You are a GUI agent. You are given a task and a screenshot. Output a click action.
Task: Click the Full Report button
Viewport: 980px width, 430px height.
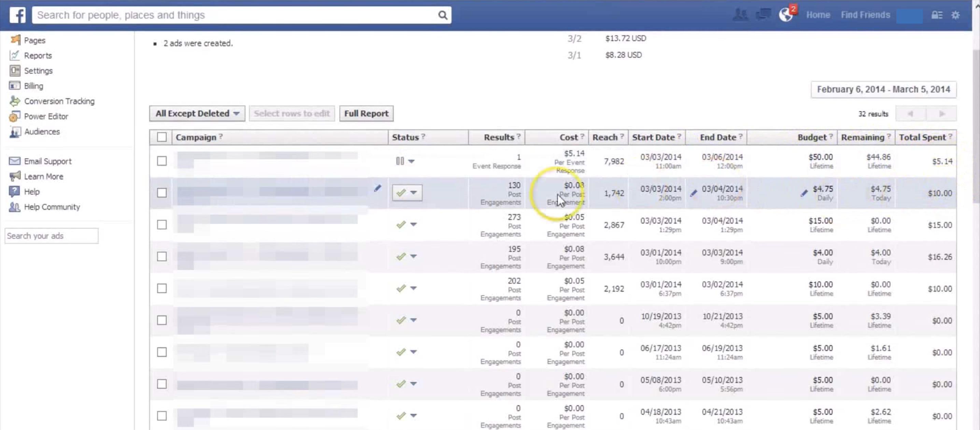point(366,113)
